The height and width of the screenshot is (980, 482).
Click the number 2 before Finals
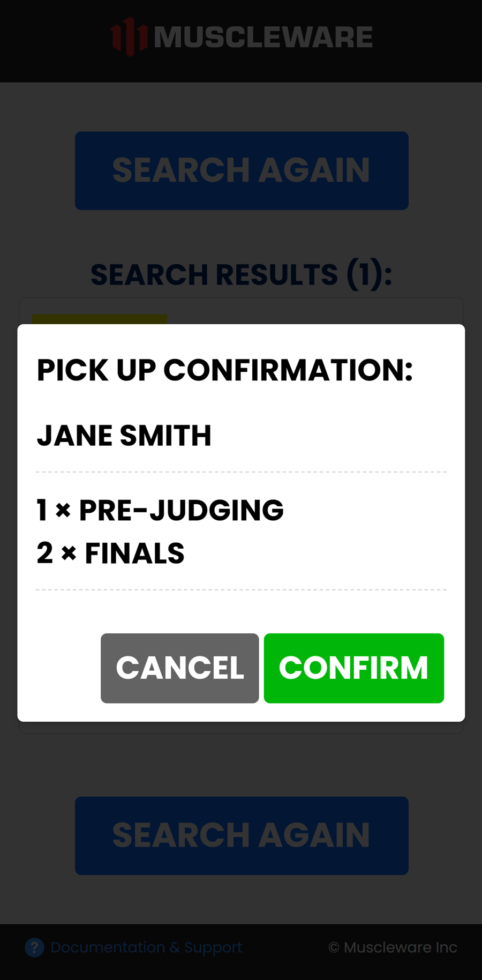click(45, 553)
